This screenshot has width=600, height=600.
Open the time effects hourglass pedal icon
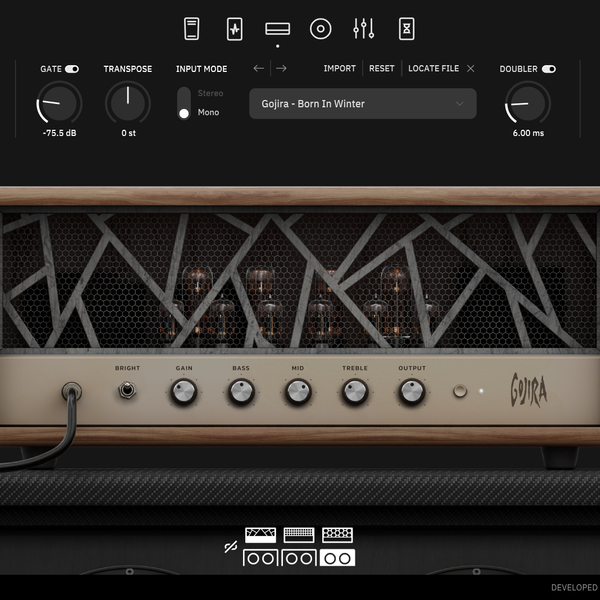406,29
